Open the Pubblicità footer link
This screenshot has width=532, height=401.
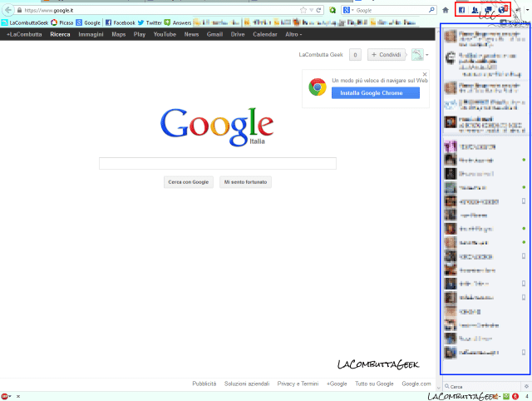coord(204,384)
